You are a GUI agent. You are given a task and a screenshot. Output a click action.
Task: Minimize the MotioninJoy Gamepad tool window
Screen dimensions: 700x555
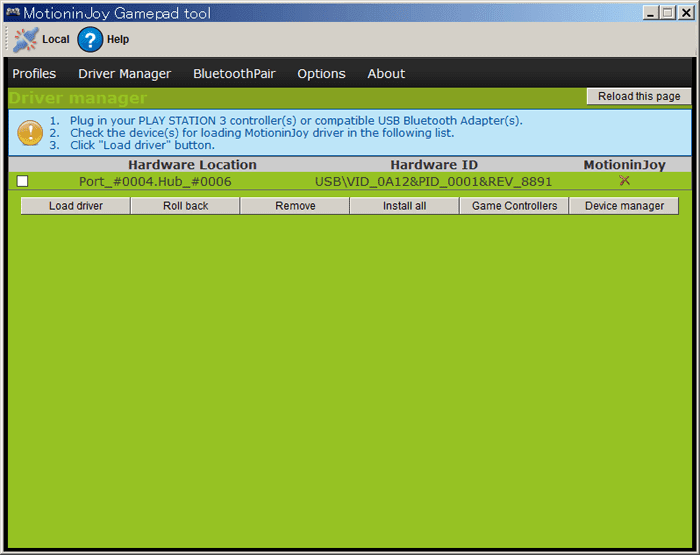click(x=651, y=13)
